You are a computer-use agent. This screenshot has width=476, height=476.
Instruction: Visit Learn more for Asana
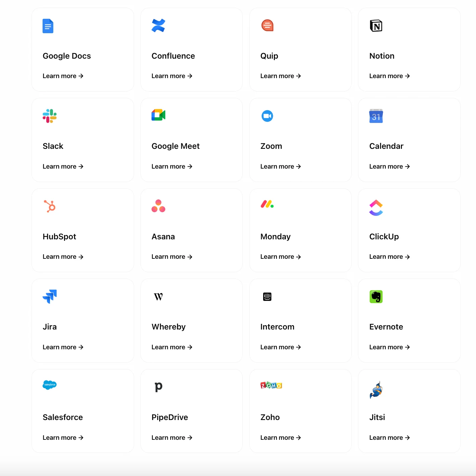click(x=172, y=257)
